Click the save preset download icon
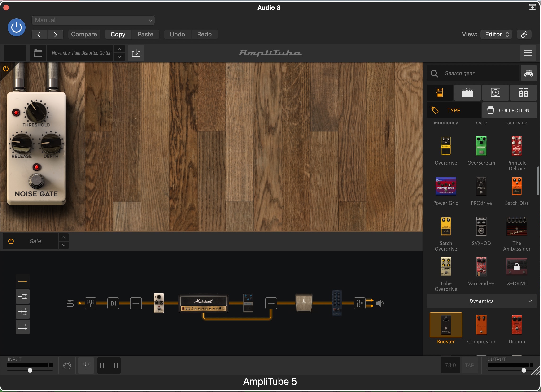Screen dimensions: 541x392 point(136,53)
